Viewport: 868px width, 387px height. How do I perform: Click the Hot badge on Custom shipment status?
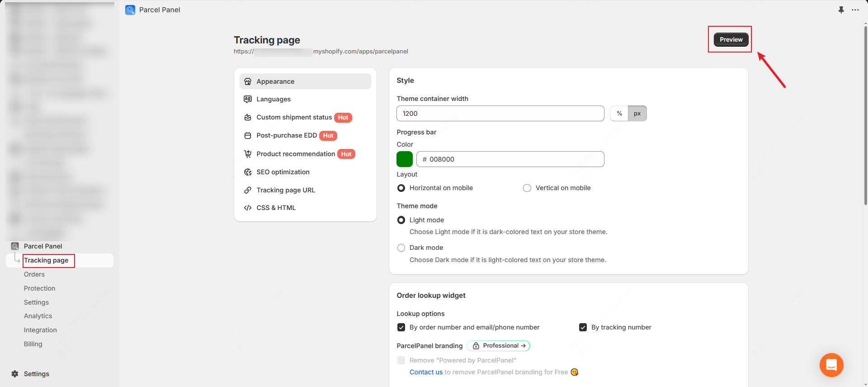(x=343, y=118)
